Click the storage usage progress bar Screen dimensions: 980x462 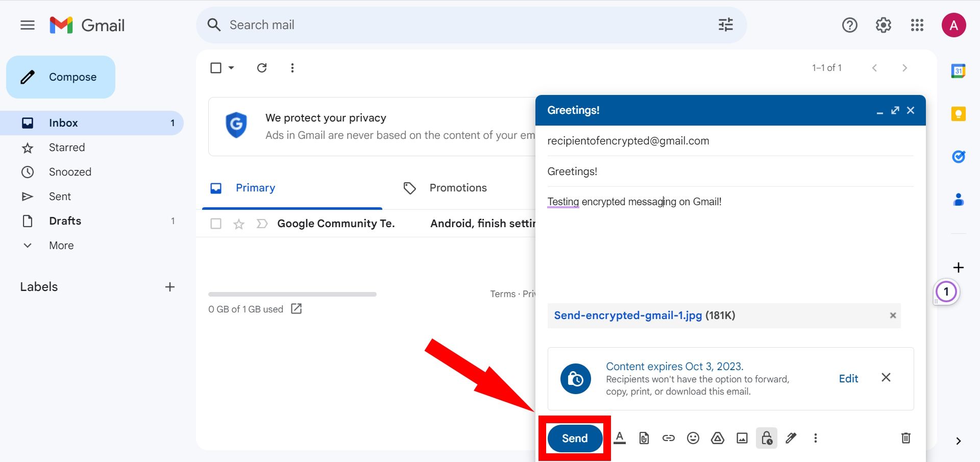coord(292,294)
